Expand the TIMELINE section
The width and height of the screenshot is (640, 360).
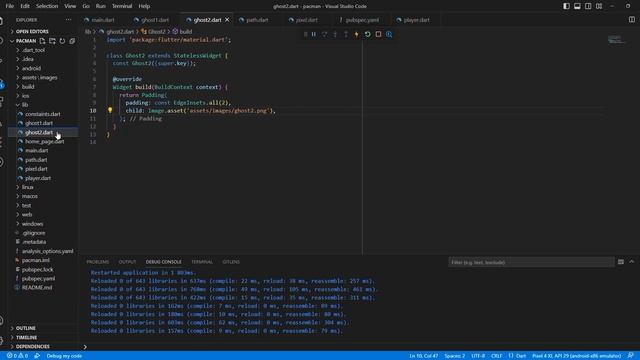pos(26,338)
